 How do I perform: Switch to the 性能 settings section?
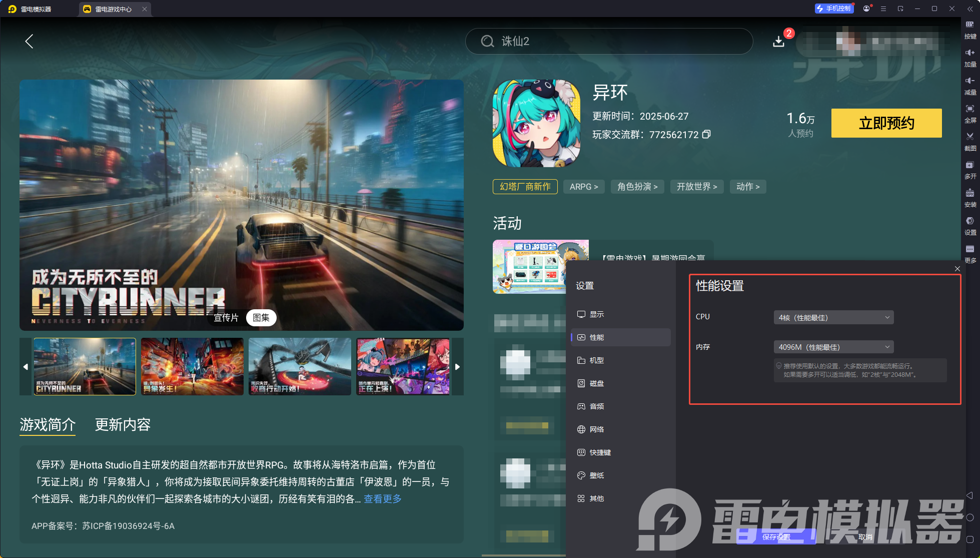click(x=620, y=337)
